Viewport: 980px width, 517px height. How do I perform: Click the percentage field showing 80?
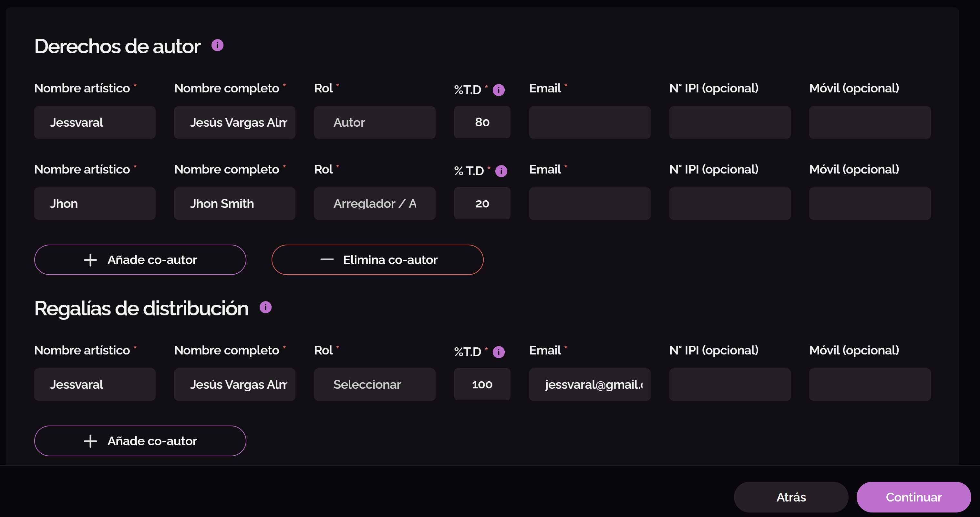point(482,122)
